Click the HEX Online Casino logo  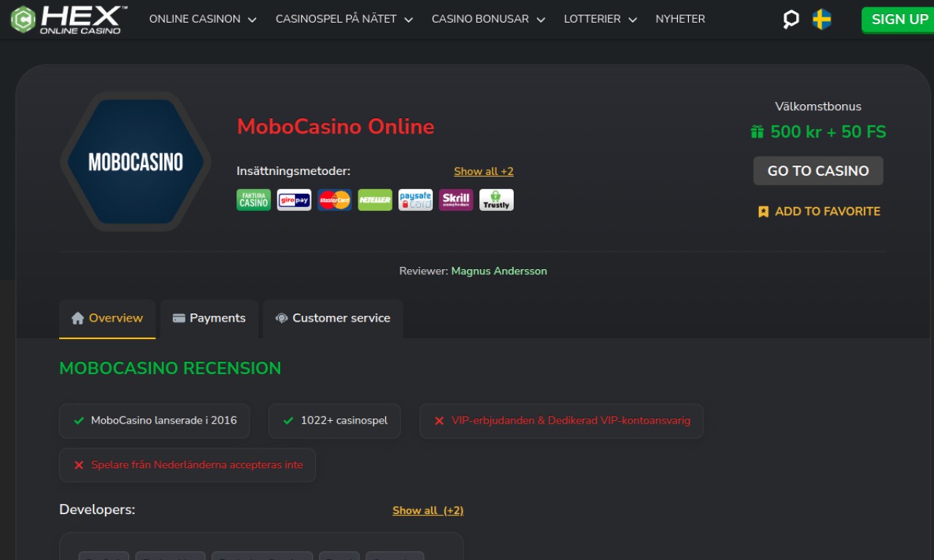(x=69, y=20)
